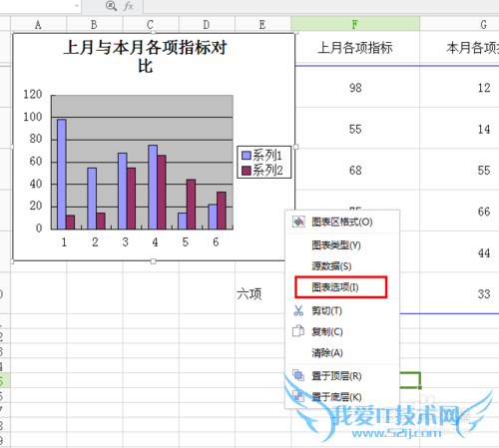The width and height of the screenshot is (499, 448).
Task: Choose 置于顶层(R) menu entry
Action: 342,376
